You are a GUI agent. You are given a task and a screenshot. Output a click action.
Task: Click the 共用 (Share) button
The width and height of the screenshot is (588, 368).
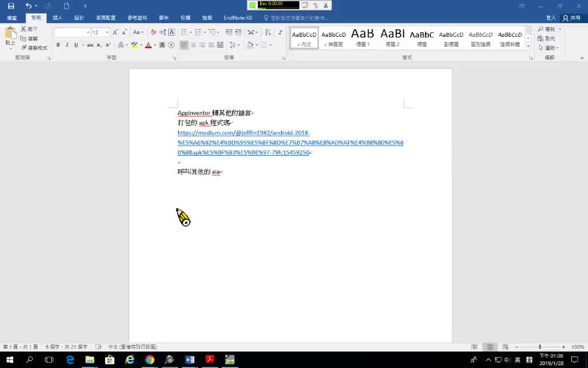571,18
